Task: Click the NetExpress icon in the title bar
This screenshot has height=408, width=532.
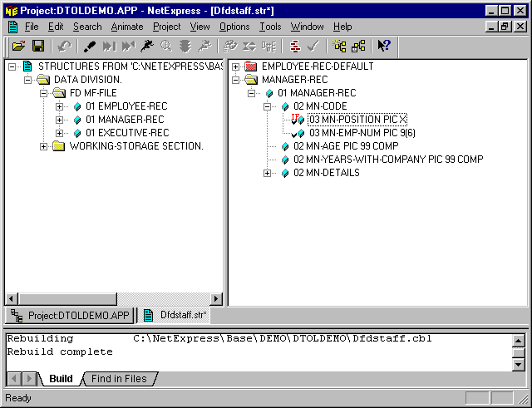Action: point(11,11)
